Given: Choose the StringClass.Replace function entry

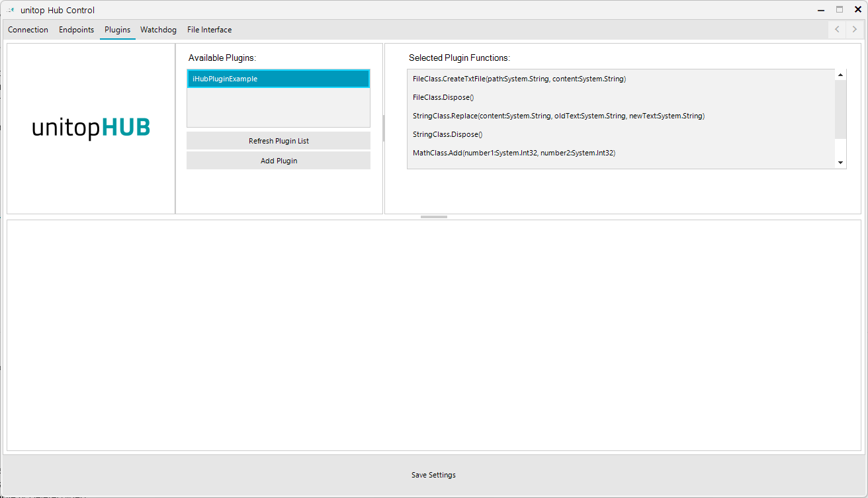Looking at the screenshot, I should pyautogui.click(x=558, y=116).
